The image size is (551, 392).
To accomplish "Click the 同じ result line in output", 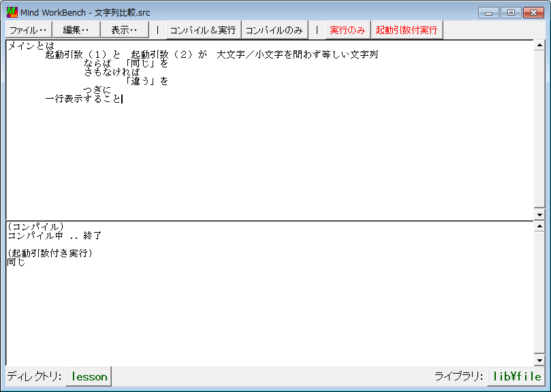I will 16,262.
